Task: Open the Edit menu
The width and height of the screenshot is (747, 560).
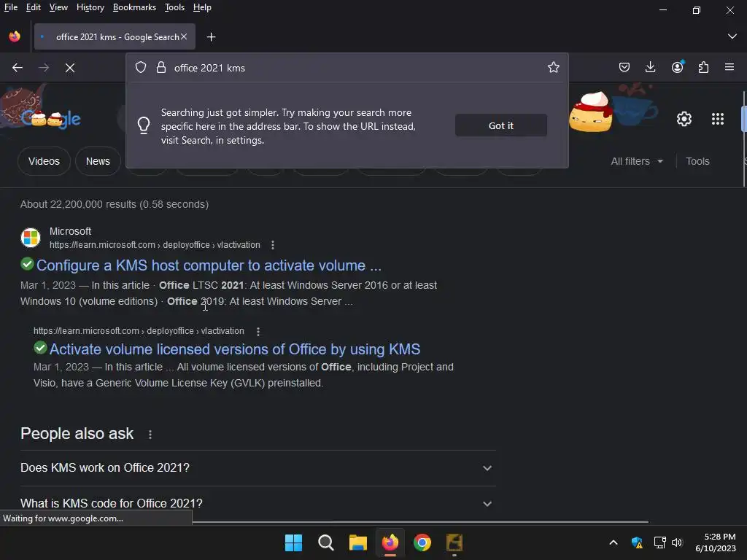Action: click(x=34, y=7)
